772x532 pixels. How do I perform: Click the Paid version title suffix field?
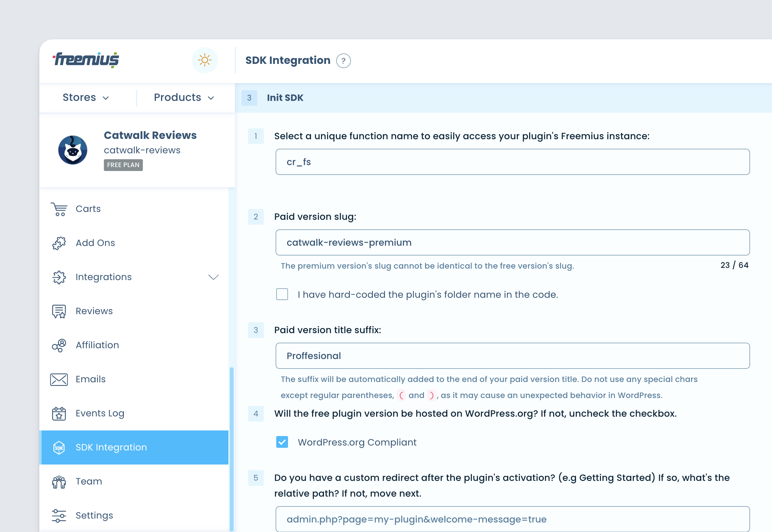(x=512, y=356)
